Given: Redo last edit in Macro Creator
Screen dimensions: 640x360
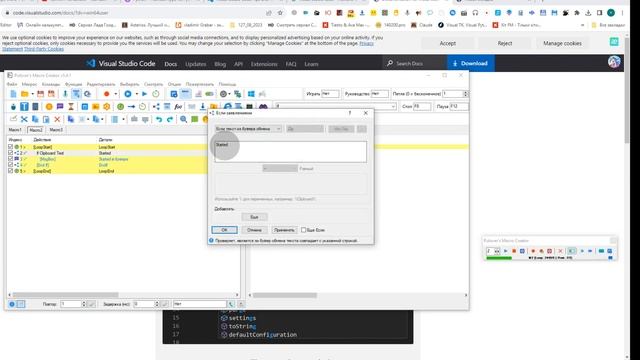Looking at the screenshot, I should click(x=170, y=119).
